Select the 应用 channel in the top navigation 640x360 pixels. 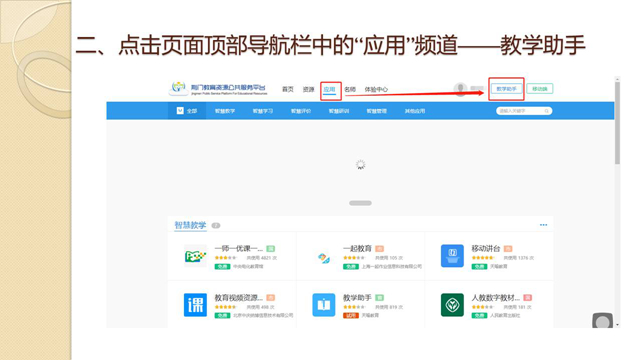tap(330, 89)
